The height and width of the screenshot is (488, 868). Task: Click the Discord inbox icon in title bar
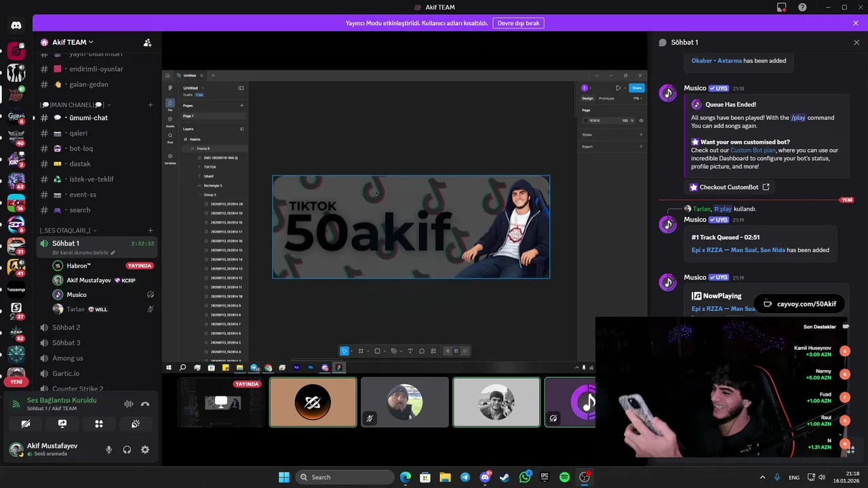pos(782,7)
